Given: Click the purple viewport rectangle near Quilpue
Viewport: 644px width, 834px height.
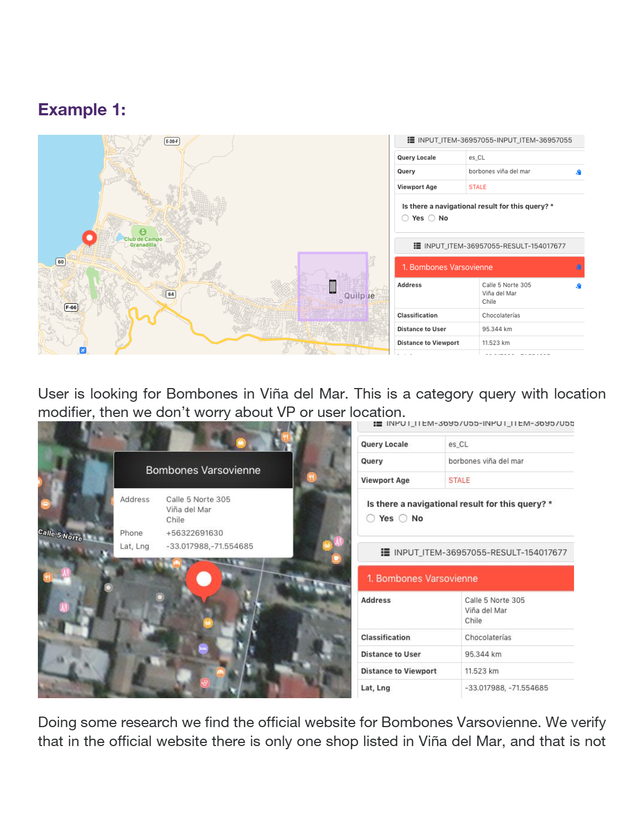Looking at the screenshot, I should [x=333, y=286].
